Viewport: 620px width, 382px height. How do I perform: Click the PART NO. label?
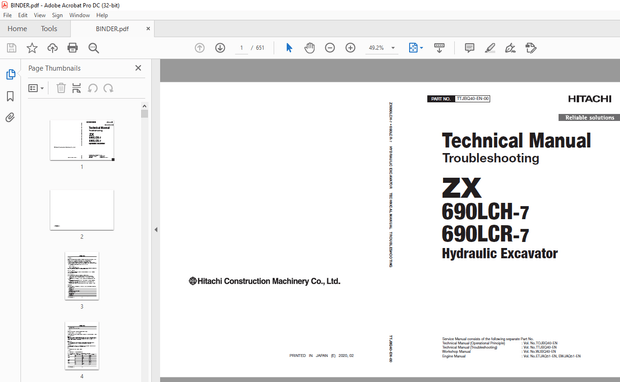[441, 99]
